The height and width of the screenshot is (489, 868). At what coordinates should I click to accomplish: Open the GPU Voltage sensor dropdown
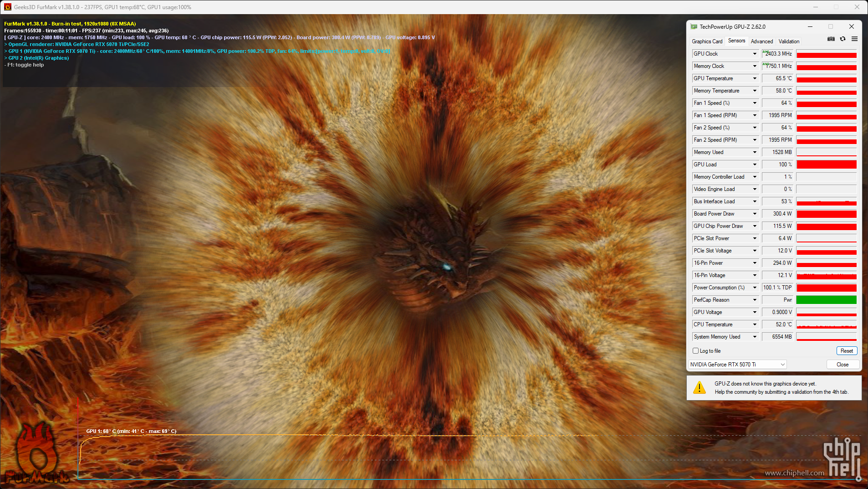coord(755,312)
